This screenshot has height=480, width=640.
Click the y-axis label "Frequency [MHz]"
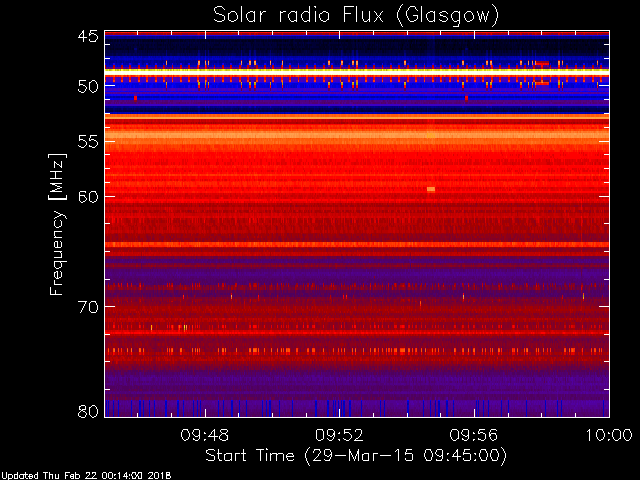[57, 224]
